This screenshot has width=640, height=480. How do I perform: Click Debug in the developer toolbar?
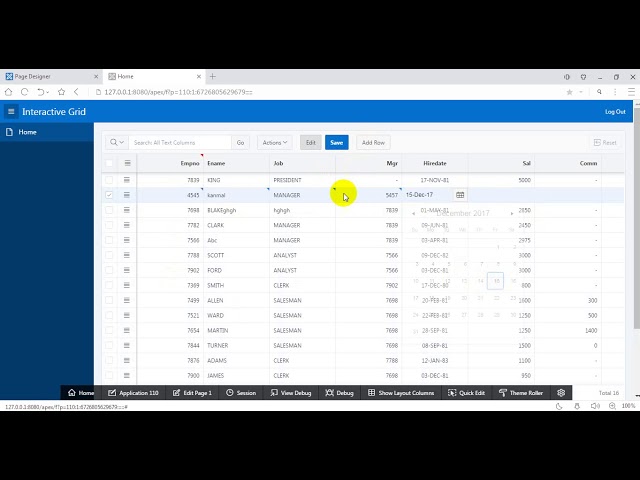point(339,393)
